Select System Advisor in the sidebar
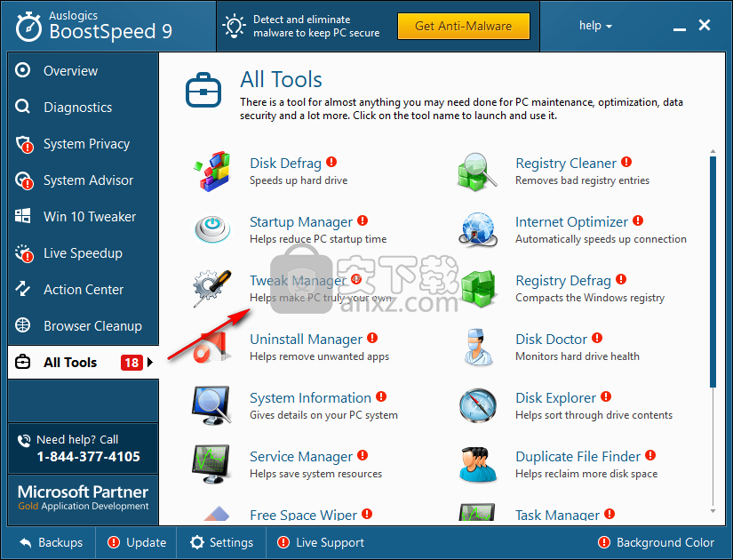The image size is (733, 560). (x=84, y=180)
